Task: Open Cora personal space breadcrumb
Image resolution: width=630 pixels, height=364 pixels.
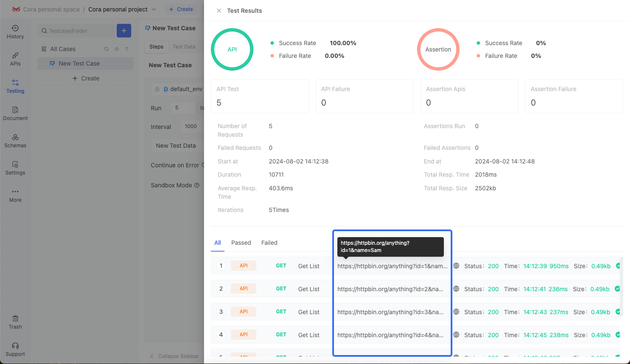Action: [51, 9]
